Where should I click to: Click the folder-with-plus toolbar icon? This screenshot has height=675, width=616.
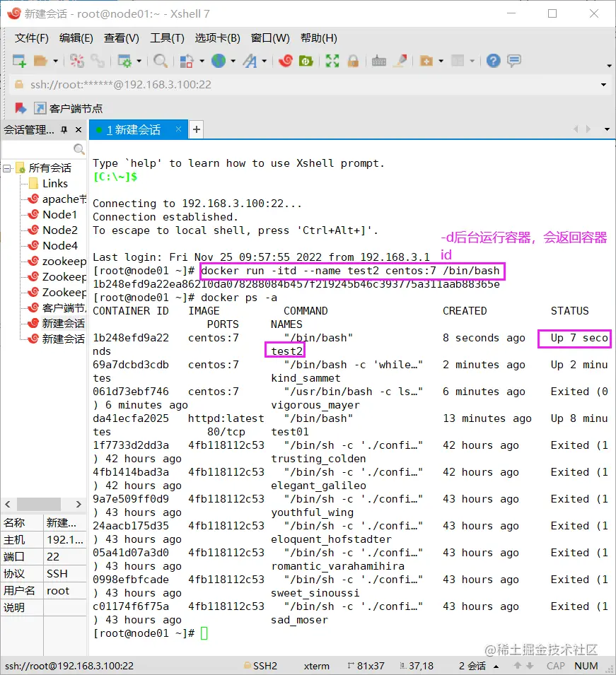pos(426,61)
